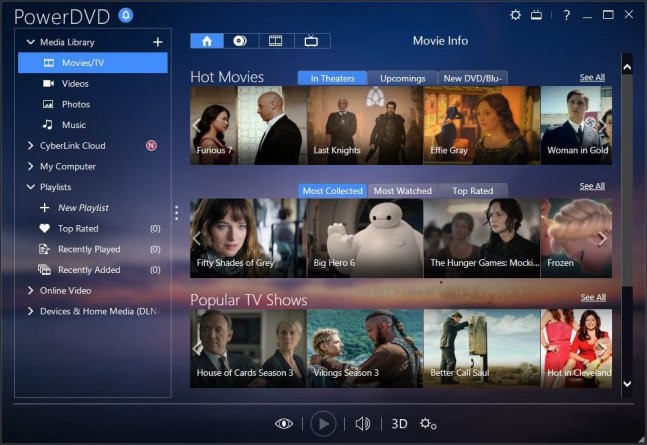
Task: Add media with the plus icon
Action: tap(157, 42)
